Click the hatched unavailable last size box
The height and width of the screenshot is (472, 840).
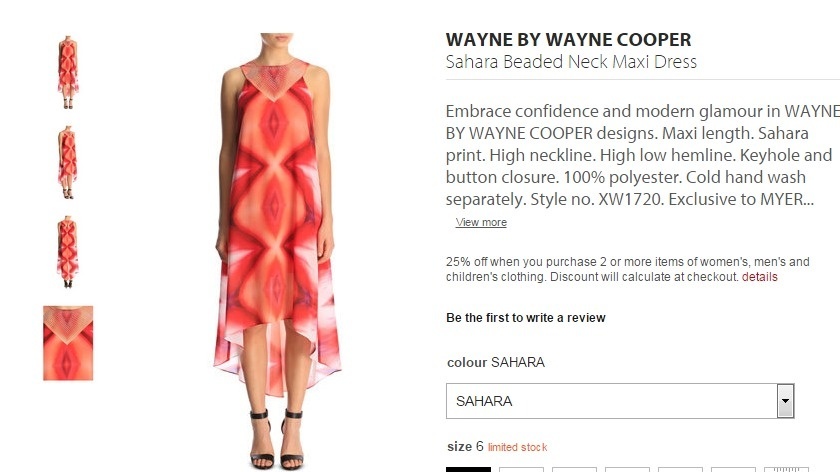(786, 469)
